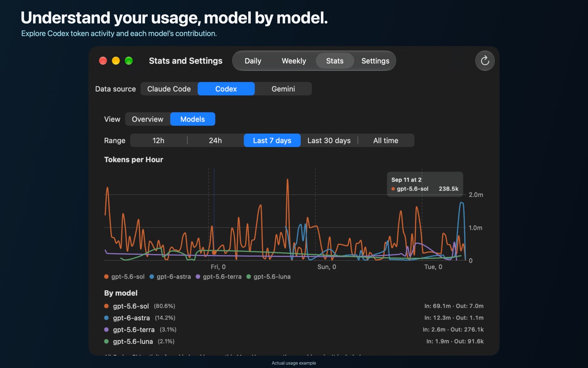
Task: Click the red close window button
Action: tap(103, 61)
